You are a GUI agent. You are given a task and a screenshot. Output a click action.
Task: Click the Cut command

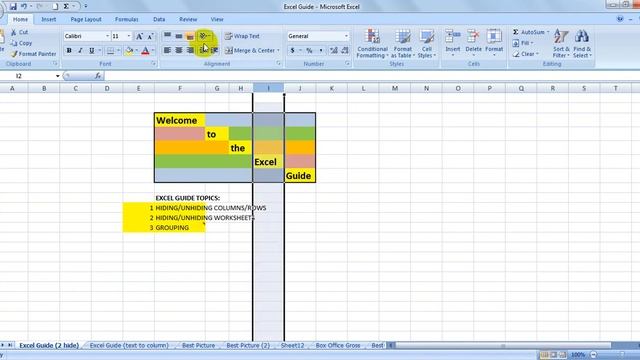coord(20,32)
